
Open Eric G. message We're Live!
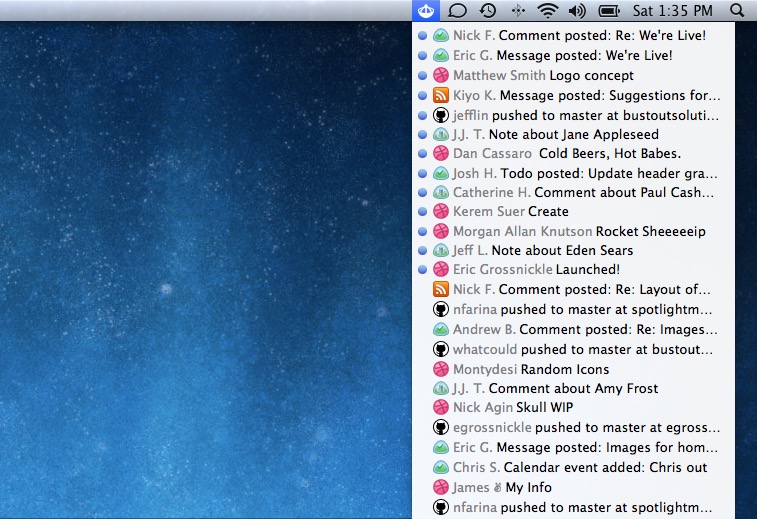pos(574,56)
